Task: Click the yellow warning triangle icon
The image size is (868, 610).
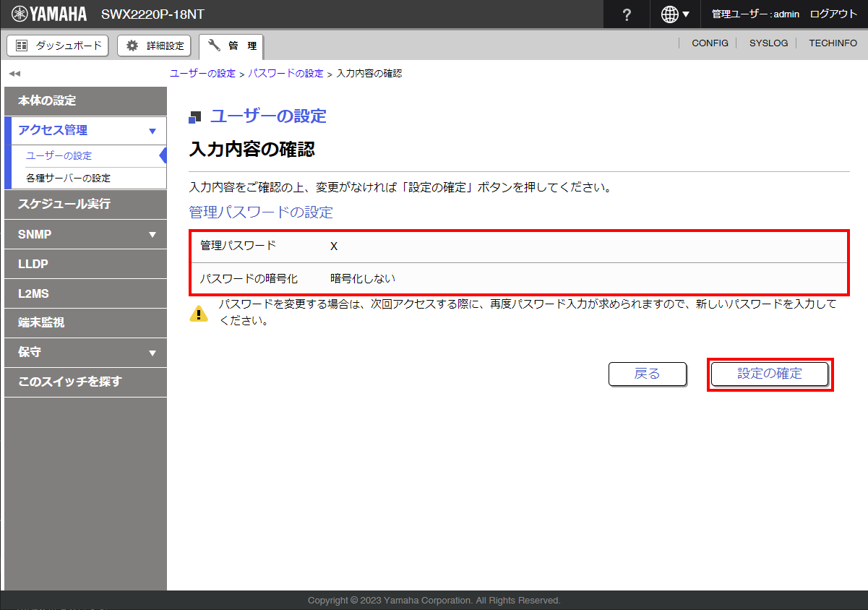Action: click(x=198, y=313)
